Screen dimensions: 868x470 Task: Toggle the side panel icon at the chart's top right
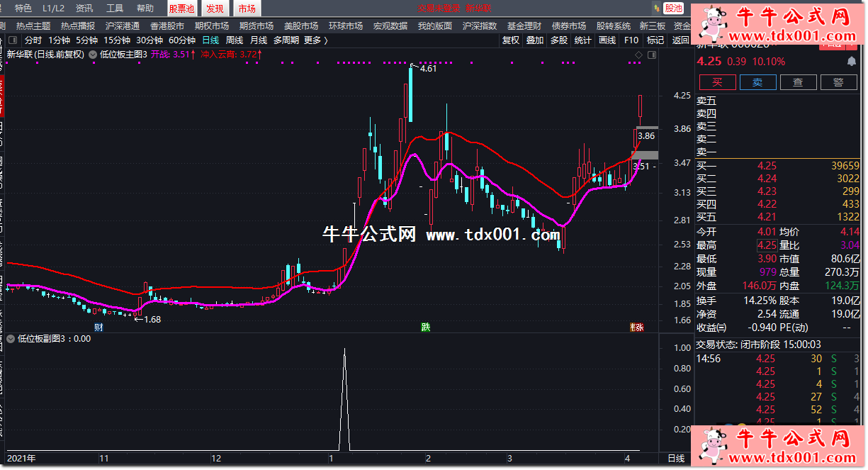point(651,55)
